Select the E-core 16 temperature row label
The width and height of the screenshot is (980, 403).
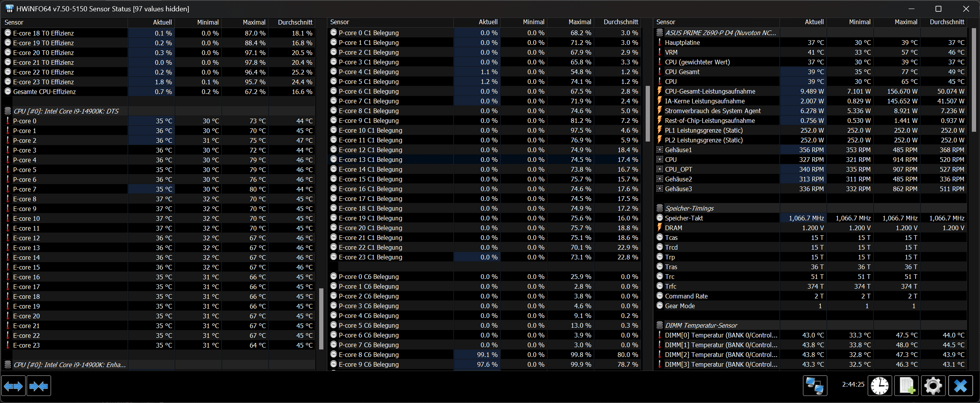[27, 277]
